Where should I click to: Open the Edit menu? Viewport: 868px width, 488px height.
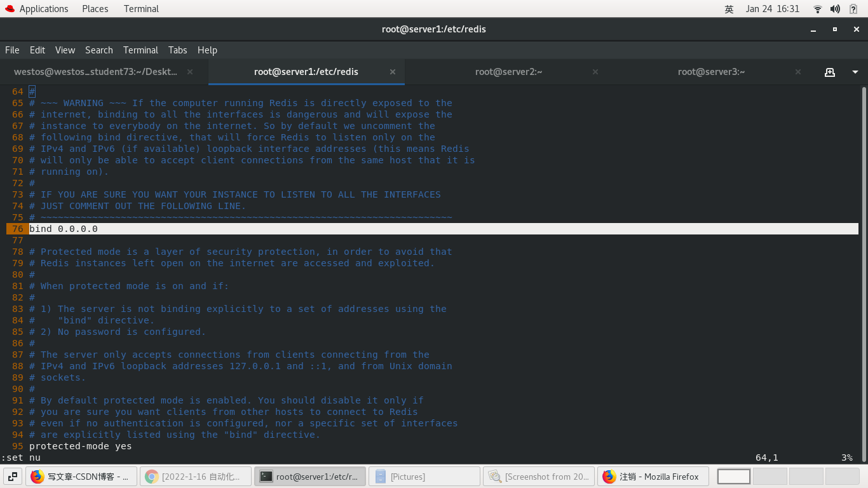point(37,50)
